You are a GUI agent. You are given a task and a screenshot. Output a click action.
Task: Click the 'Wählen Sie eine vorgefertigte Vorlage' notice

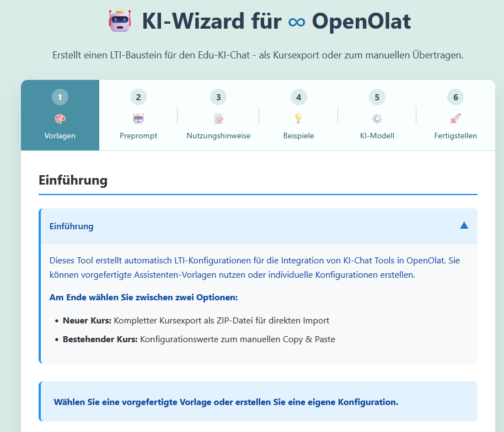226,402
